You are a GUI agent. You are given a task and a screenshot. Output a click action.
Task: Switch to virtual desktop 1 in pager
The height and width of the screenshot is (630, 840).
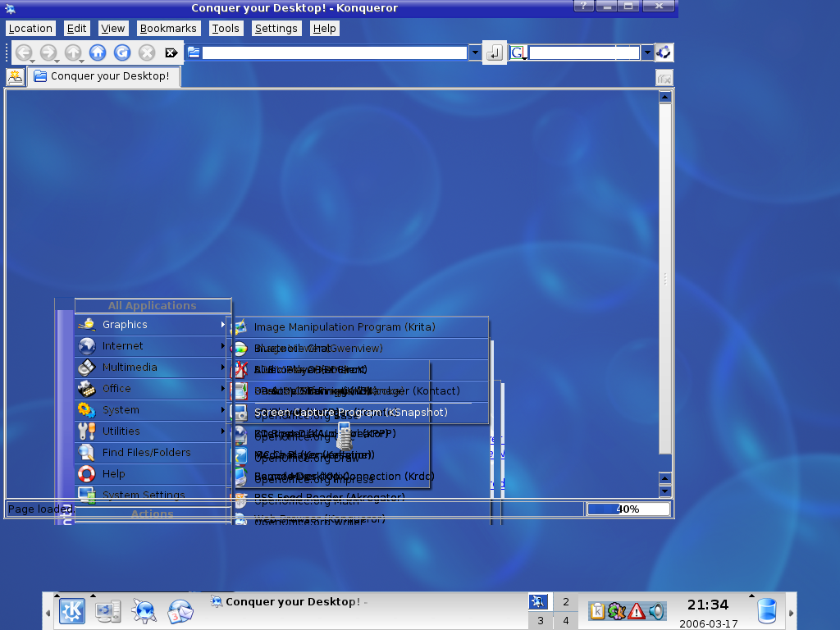538,602
